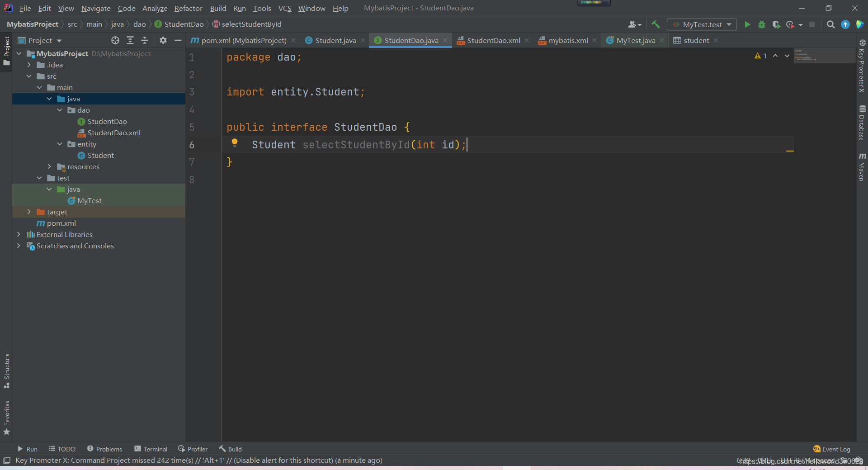Click Collapse All icon in Project panel
868x470 pixels.
pos(145,40)
